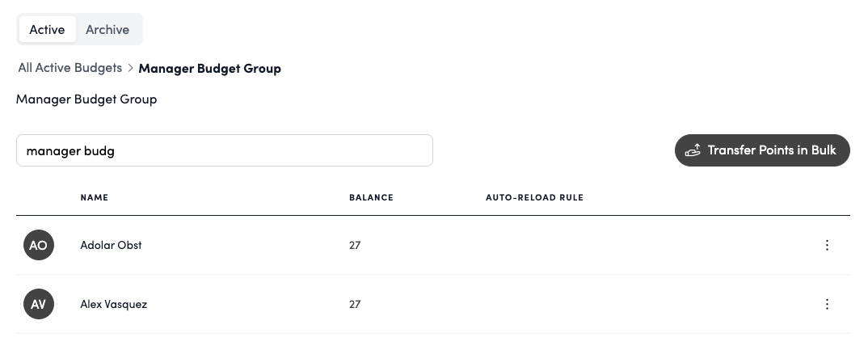868x346 pixels.
Task: Click the breadcrumb chevron separator
Action: 130,69
